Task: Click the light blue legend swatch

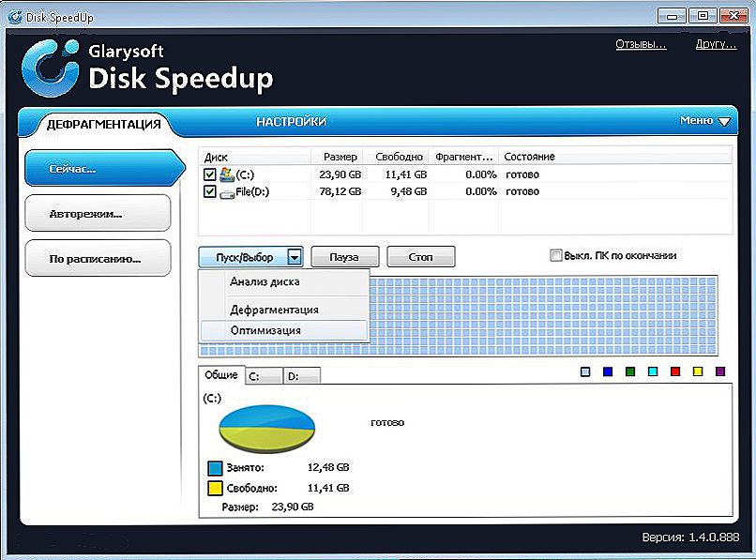Action: tap(585, 371)
